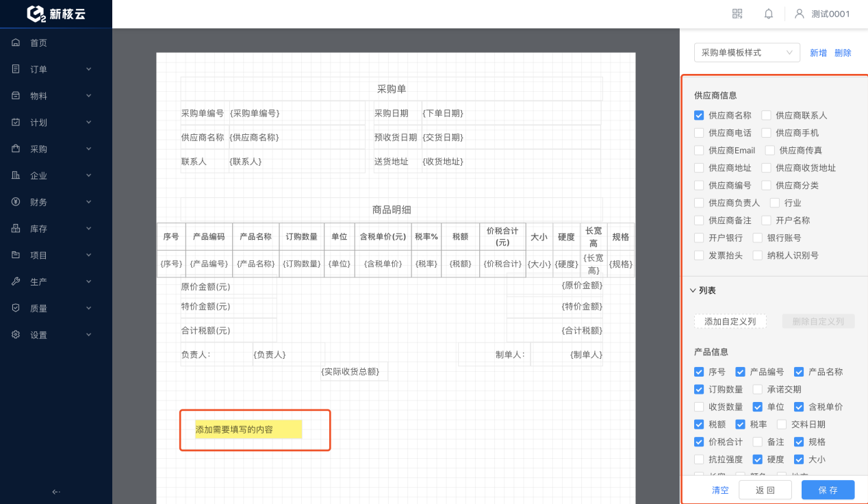Click the 采购 purchase bag icon

point(16,149)
